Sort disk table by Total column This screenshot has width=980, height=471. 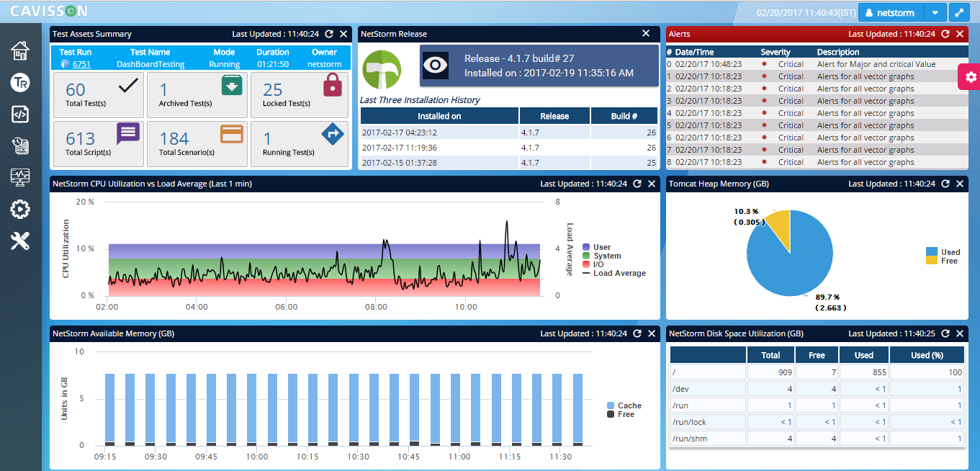coord(770,355)
